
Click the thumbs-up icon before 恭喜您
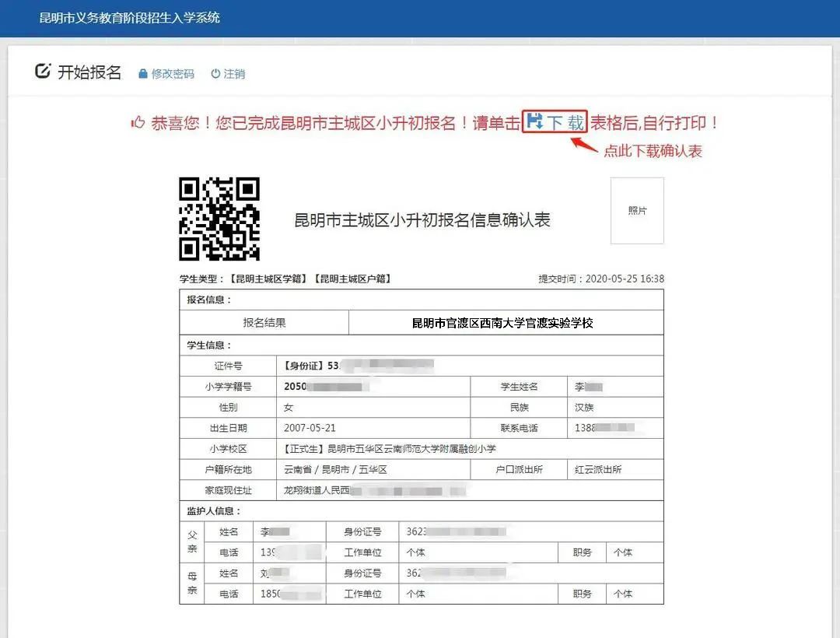[x=138, y=123]
